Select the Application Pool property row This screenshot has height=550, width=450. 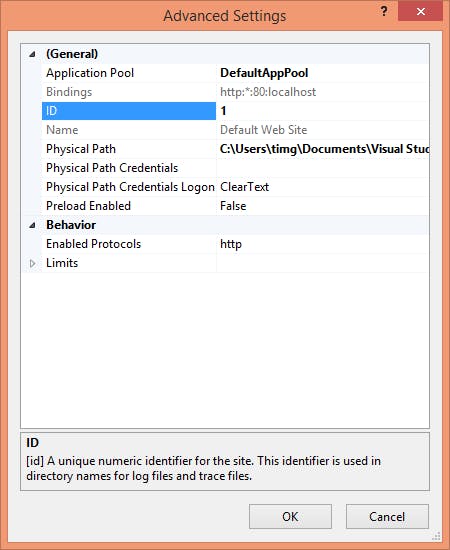click(x=129, y=73)
